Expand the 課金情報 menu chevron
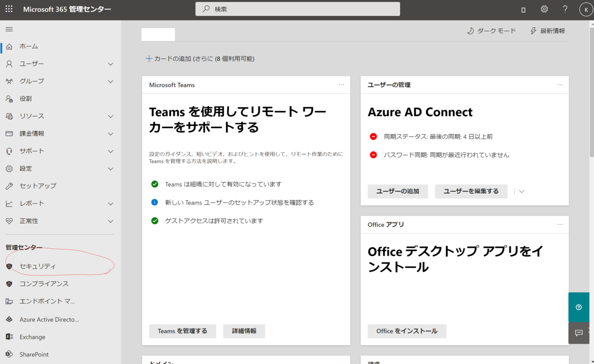 [110, 134]
